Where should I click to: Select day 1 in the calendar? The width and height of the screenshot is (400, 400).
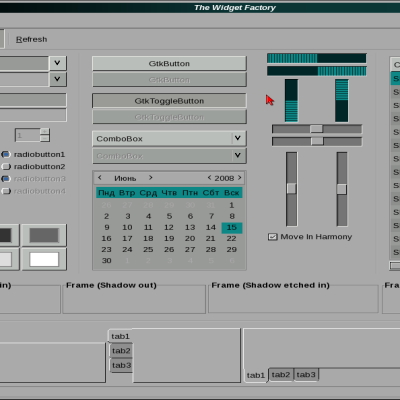[x=232, y=205]
